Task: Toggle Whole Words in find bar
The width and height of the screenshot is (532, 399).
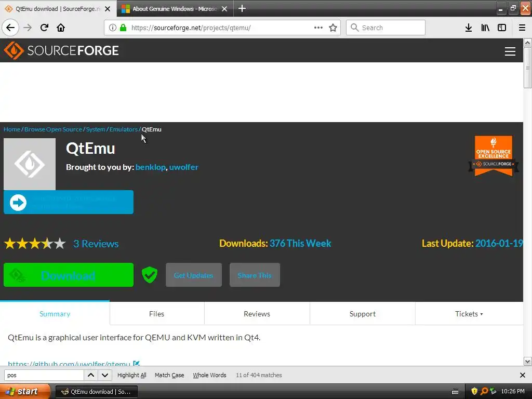Action: [x=209, y=375]
